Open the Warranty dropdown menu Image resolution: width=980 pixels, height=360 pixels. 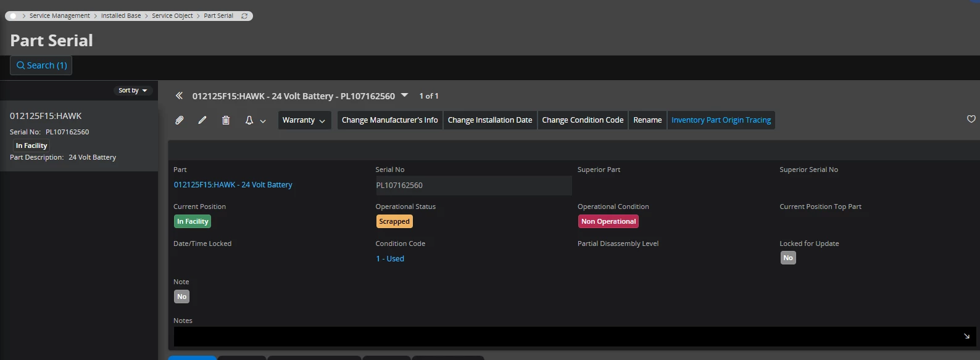coord(304,120)
